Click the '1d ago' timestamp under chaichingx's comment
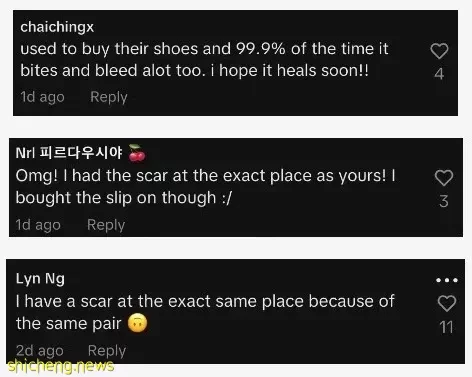472x377 pixels. coord(42,97)
